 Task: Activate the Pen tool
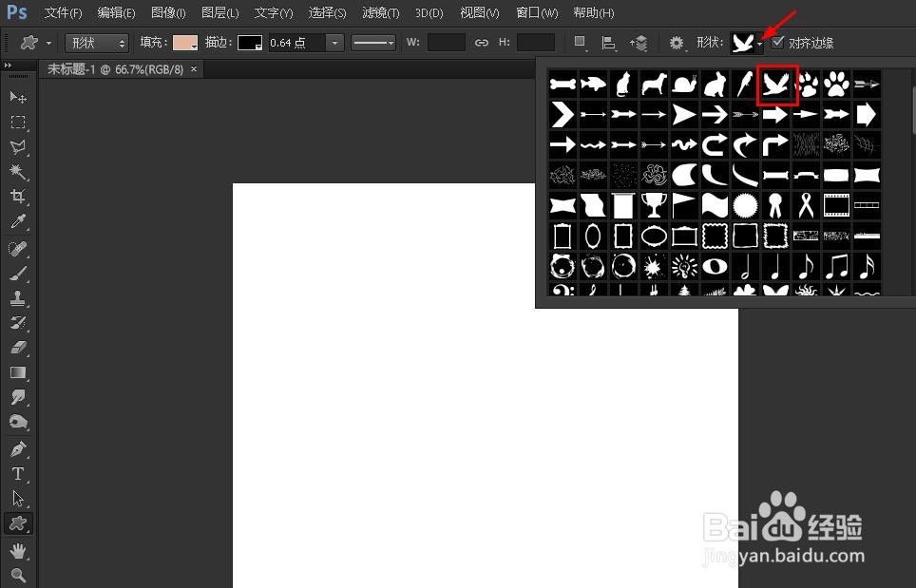pyautogui.click(x=18, y=448)
